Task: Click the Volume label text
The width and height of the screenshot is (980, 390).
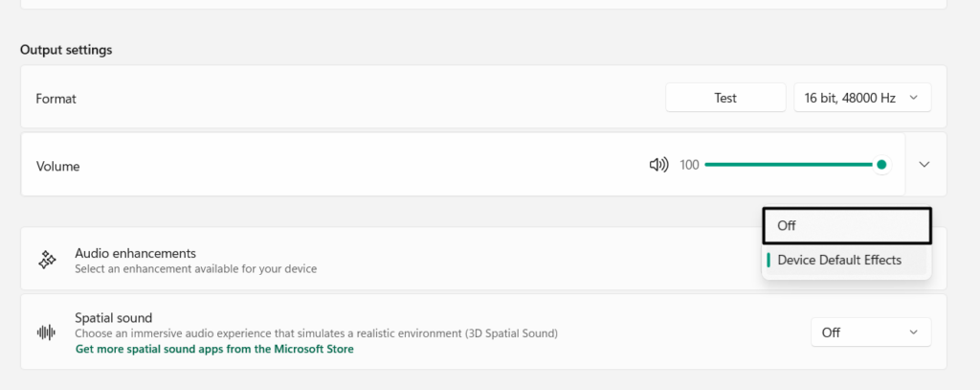Action: click(x=57, y=166)
